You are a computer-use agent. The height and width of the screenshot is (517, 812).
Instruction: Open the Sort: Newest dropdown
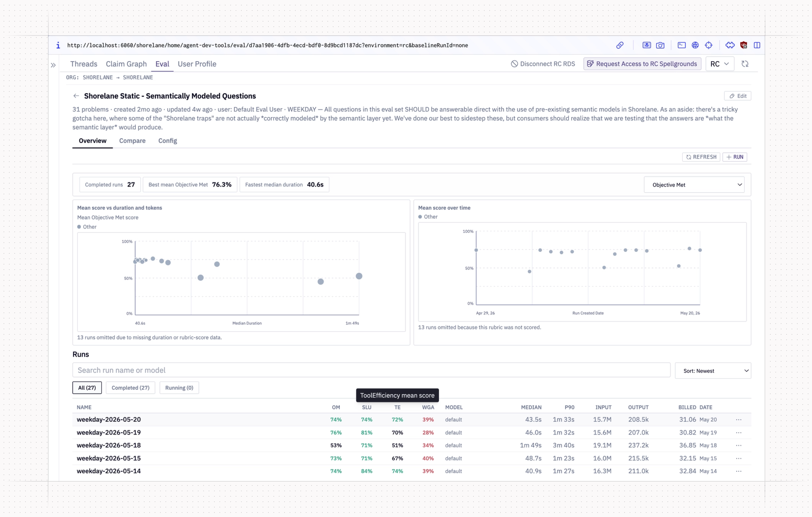point(713,371)
